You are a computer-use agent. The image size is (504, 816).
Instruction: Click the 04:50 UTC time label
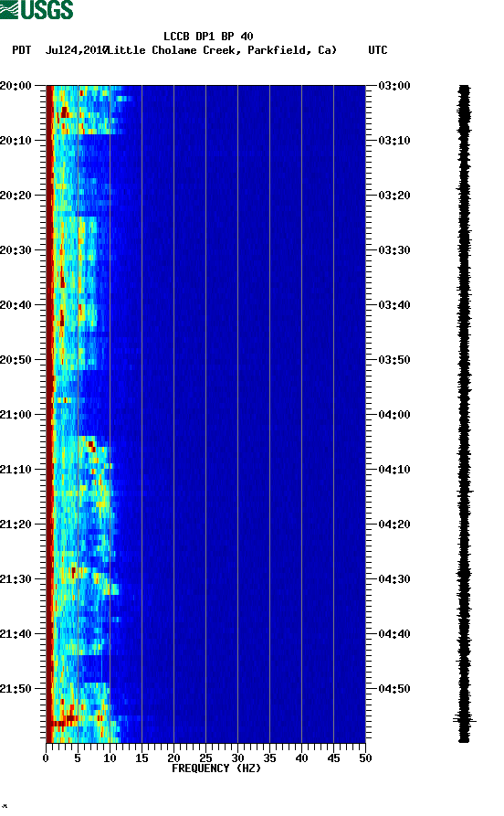pyautogui.click(x=394, y=688)
